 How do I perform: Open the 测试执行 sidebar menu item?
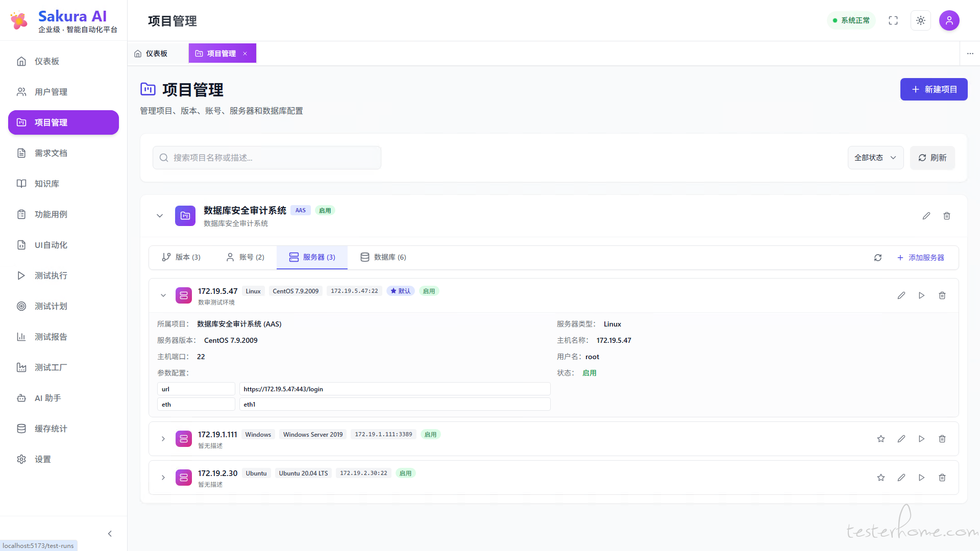tap(51, 275)
